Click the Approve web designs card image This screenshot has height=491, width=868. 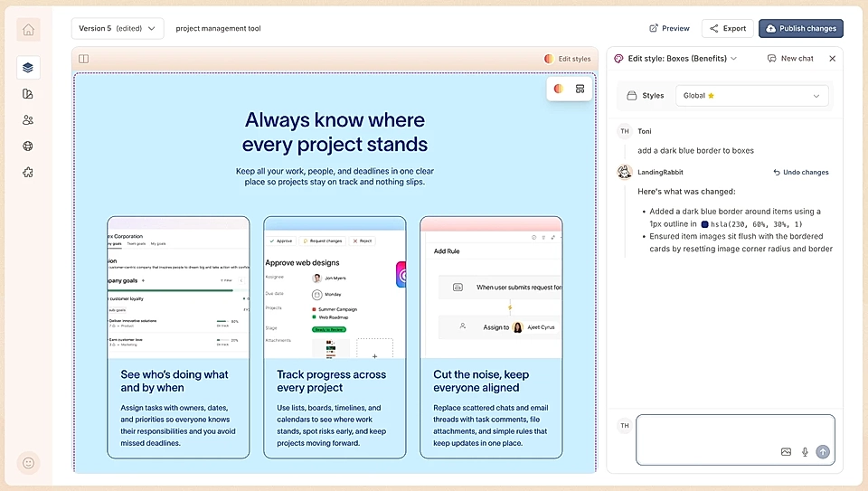pyautogui.click(x=335, y=288)
